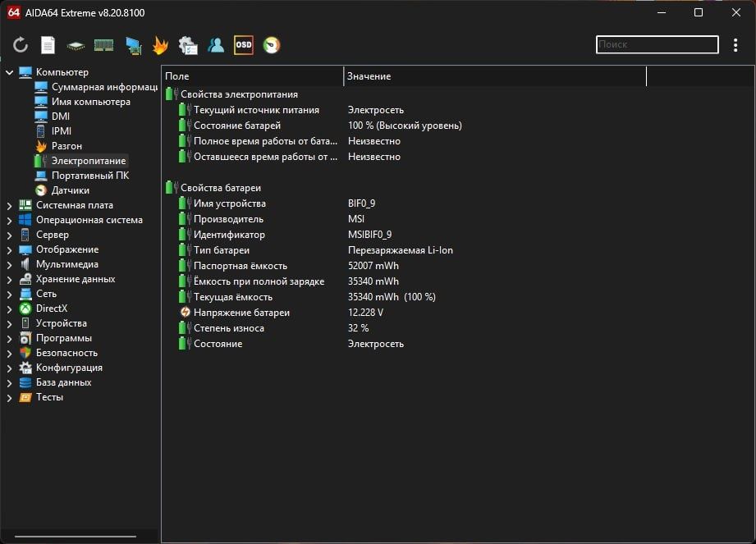Click the Напряжение батареи voltage icon
This screenshot has width=756, height=544.
(185, 313)
